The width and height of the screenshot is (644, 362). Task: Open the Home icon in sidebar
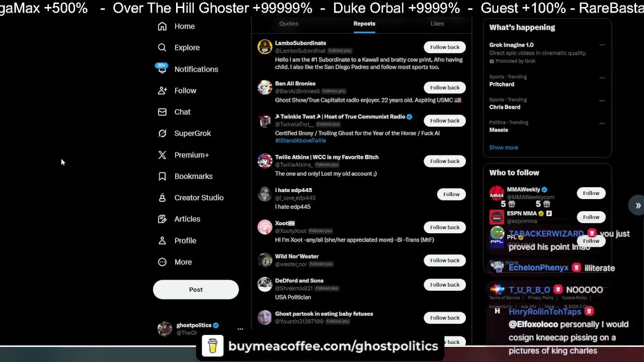[162, 26]
